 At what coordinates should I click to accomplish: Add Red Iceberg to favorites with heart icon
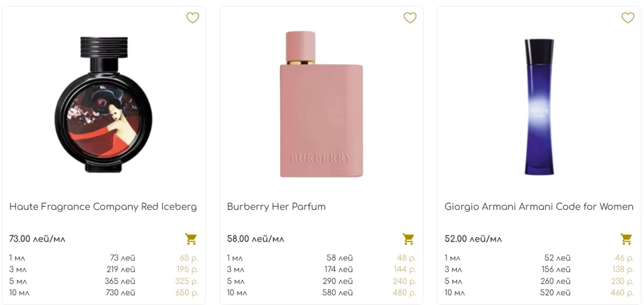(193, 18)
